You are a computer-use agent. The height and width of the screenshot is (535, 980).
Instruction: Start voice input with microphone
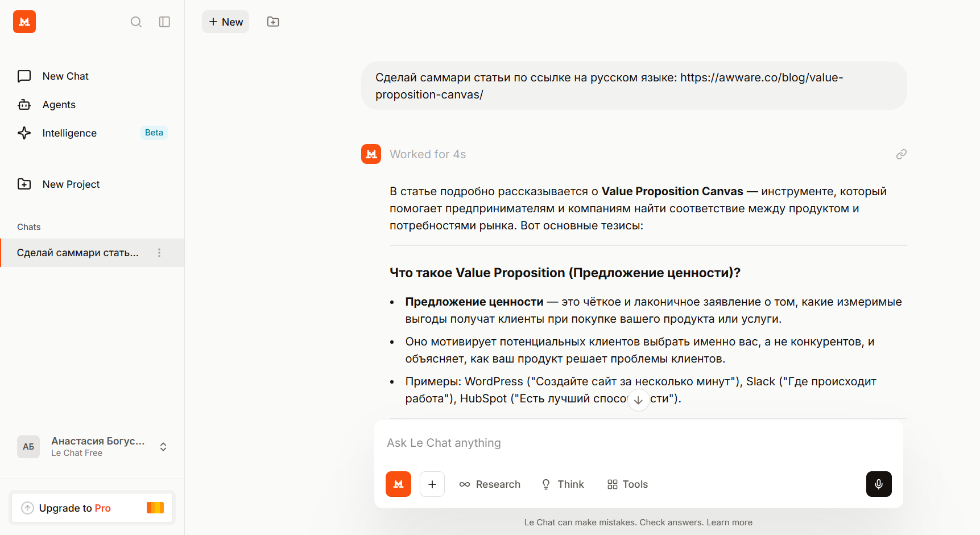tap(878, 484)
